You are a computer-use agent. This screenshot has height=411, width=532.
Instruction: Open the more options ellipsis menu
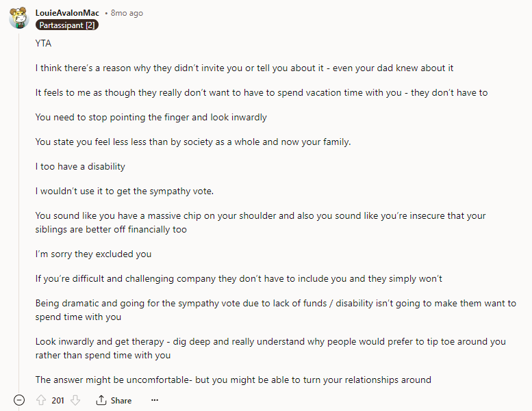click(x=155, y=400)
